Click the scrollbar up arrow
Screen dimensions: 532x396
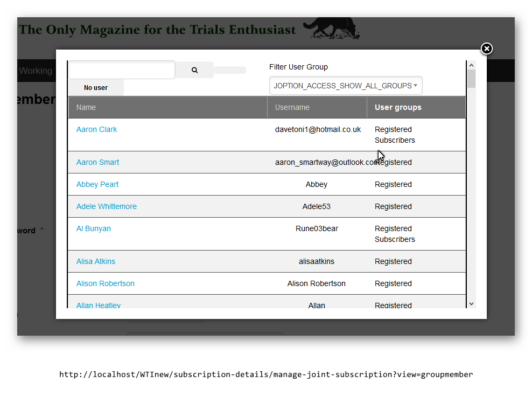(471, 65)
